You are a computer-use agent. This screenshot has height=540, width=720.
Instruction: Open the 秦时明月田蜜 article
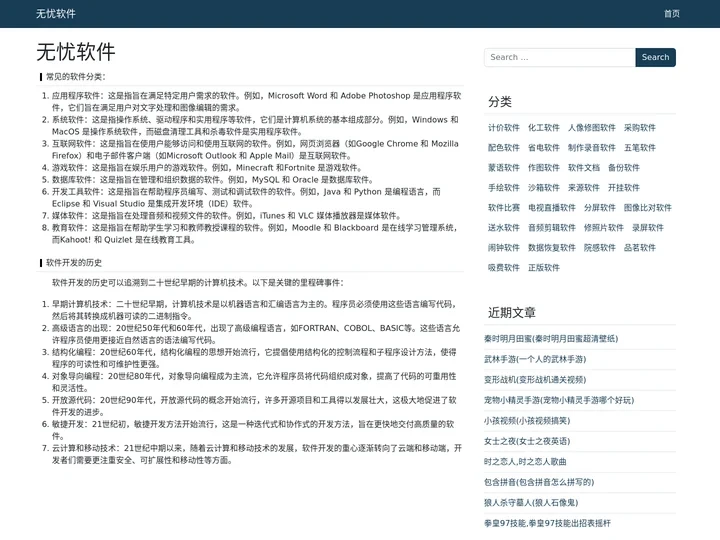pos(551,339)
